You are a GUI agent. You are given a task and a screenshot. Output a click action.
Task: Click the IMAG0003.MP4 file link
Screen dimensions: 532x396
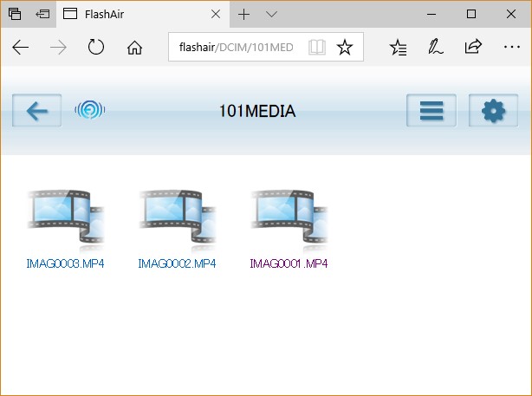(x=65, y=263)
